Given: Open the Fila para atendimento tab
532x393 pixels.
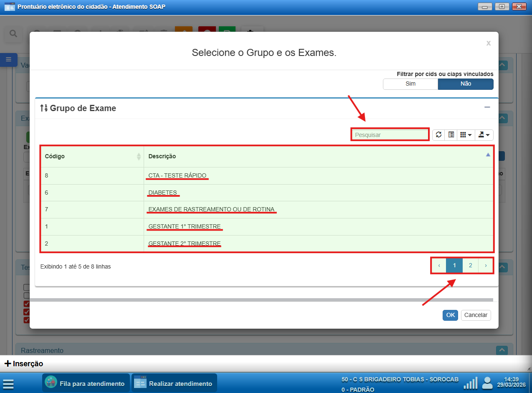Looking at the screenshot, I should [86, 383].
